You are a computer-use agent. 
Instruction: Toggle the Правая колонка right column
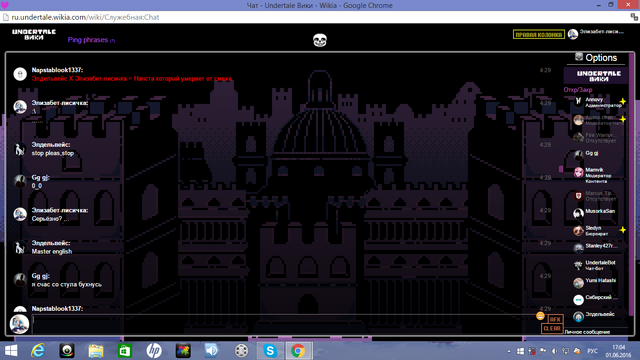coord(539,35)
